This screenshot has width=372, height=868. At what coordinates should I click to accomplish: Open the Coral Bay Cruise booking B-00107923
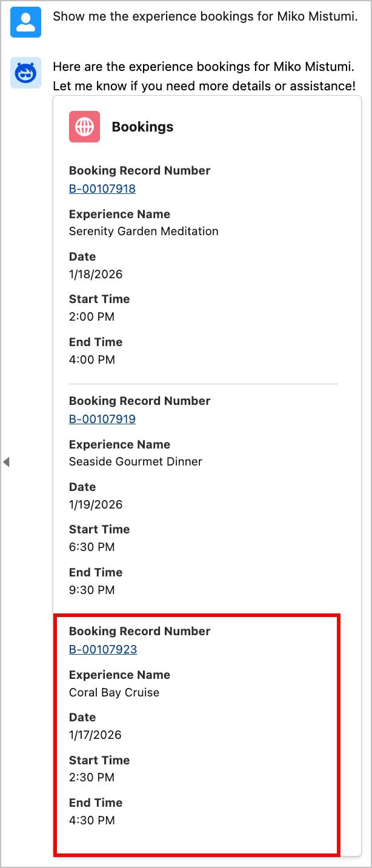tap(102, 649)
